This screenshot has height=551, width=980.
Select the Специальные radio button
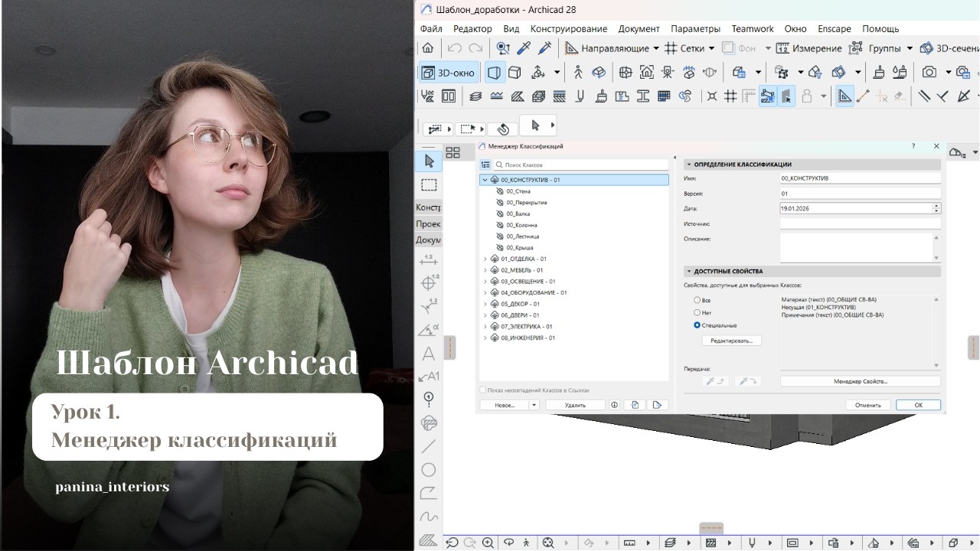click(697, 324)
